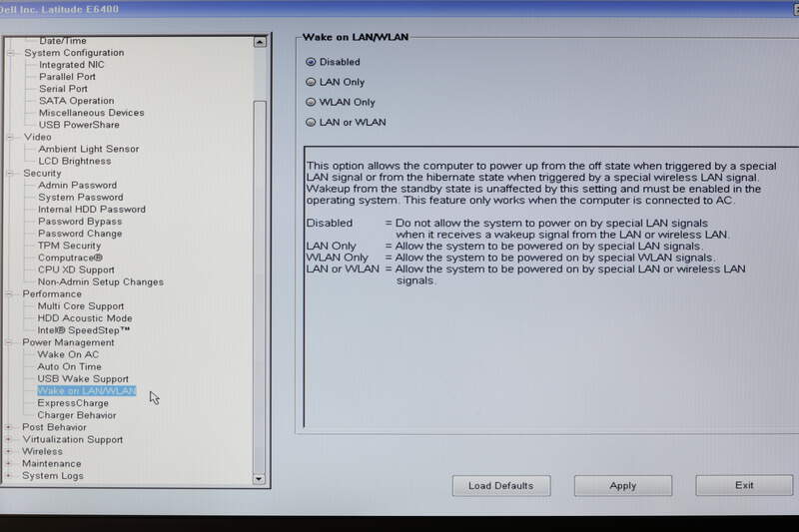The height and width of the screenshot is (532, 799).
Task: Click the Exit button
Action: click(744, 485)
